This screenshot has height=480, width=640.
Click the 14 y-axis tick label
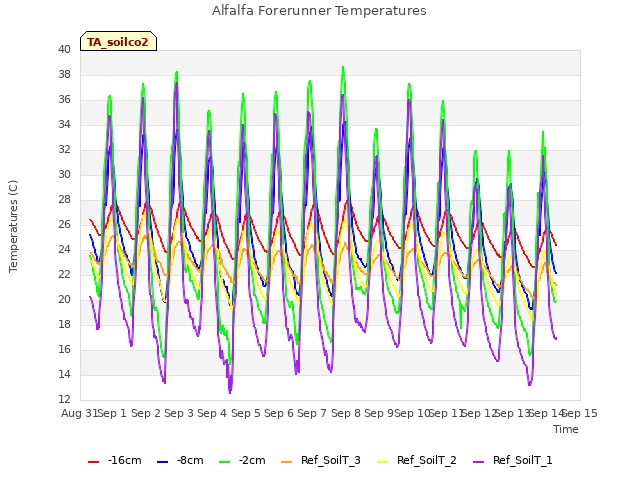(64, 374)
